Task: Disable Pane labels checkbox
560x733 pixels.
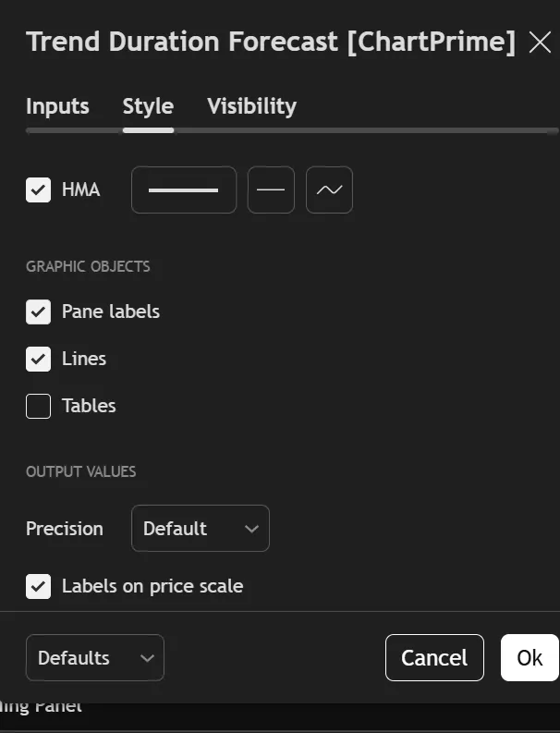Action: coord(38,312)
